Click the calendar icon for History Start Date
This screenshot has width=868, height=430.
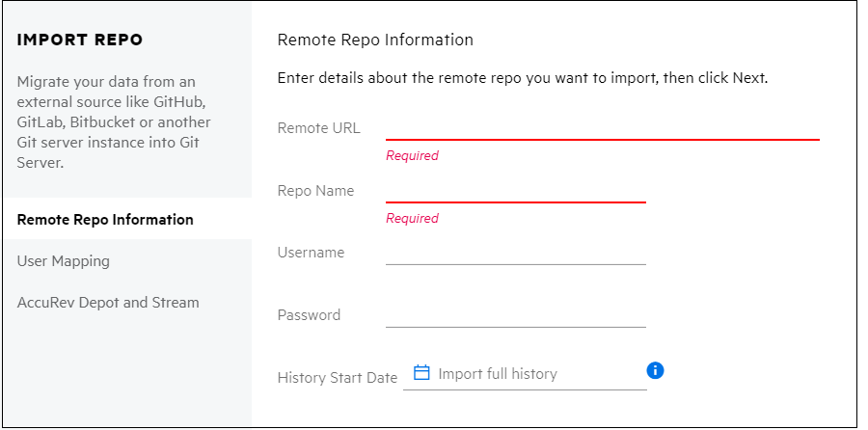click(x=420, y=373)
